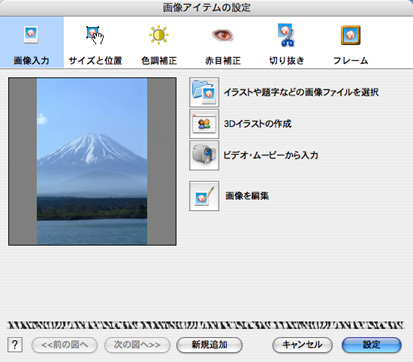Click the 画像を編集 text label

(x=247, y=196)
